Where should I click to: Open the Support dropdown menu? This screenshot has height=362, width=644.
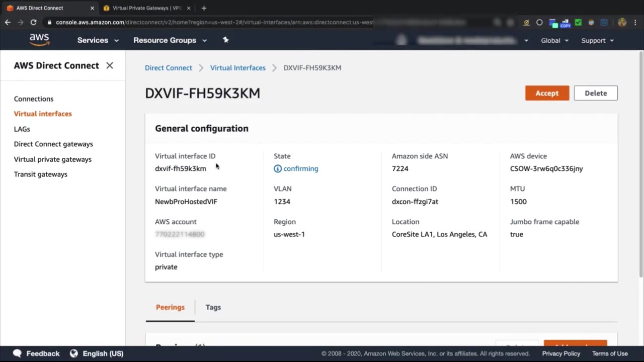(x=598, y=40)
